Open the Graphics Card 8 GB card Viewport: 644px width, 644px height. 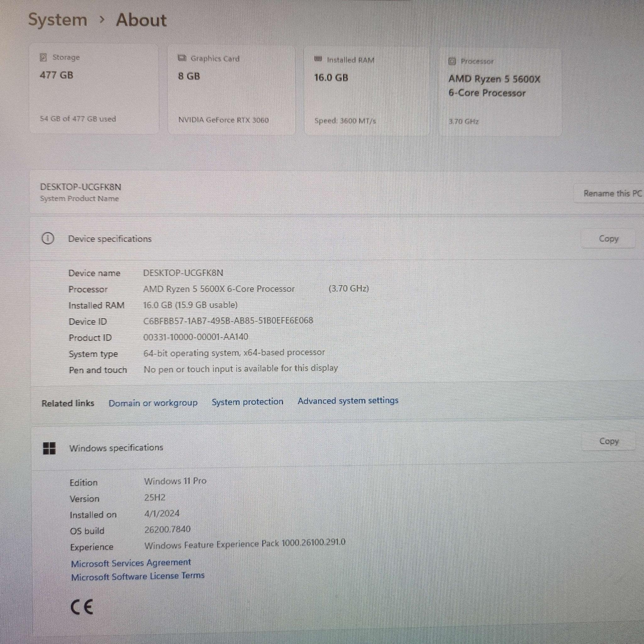point(231,90)
